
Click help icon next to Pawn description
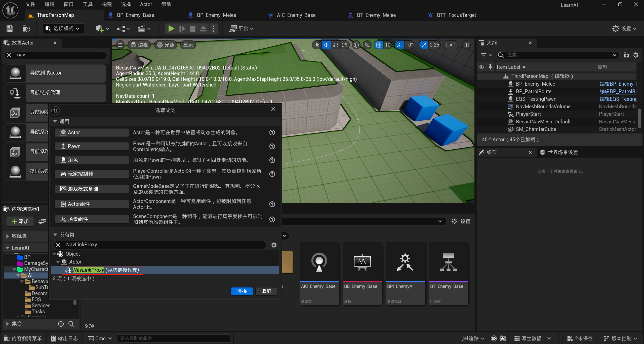tap(272, 146)
